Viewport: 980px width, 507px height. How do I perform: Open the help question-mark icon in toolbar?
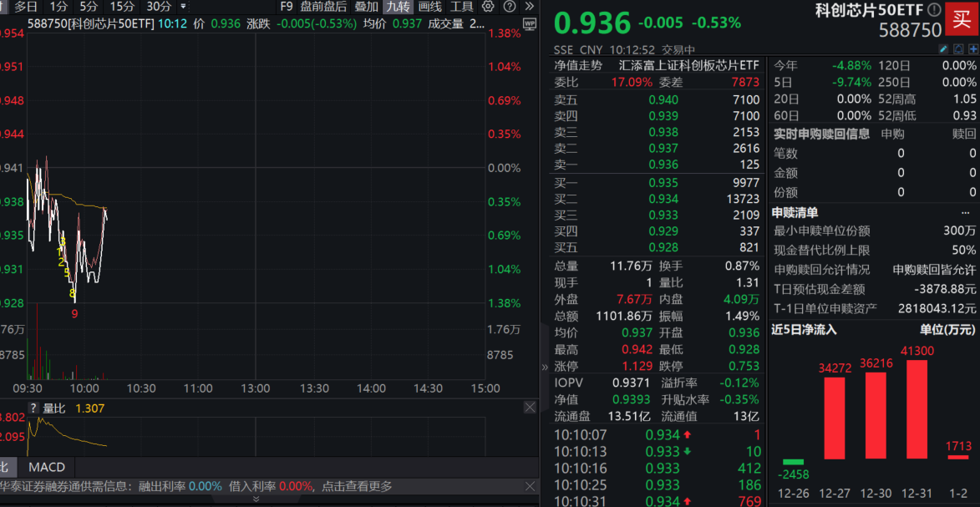510,7
